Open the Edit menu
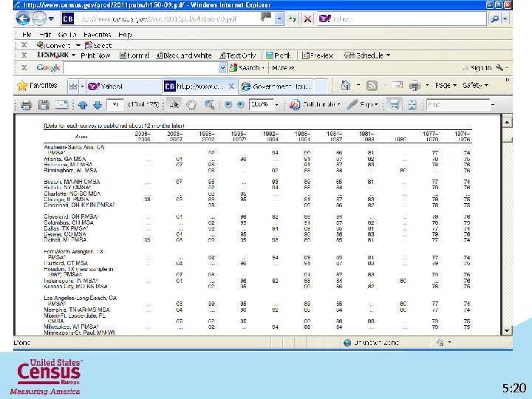 (x=45, y=35)
